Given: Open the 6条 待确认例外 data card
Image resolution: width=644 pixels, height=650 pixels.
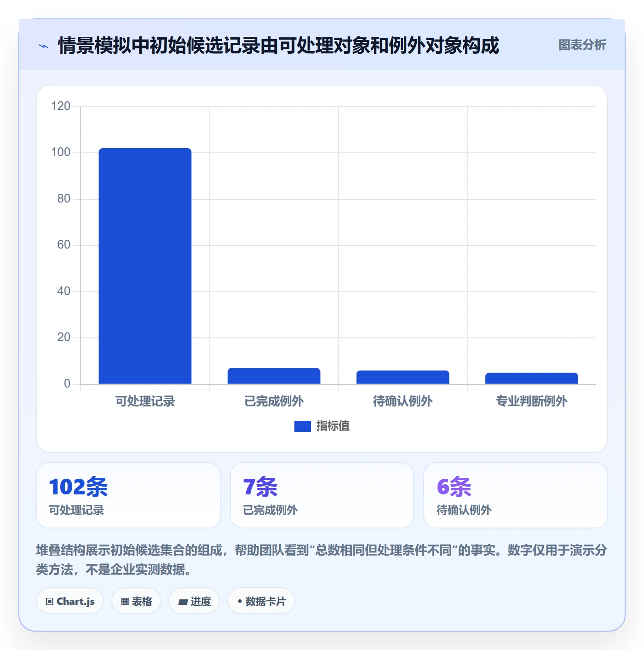Looking at the screenshot, I should point(516,495).
